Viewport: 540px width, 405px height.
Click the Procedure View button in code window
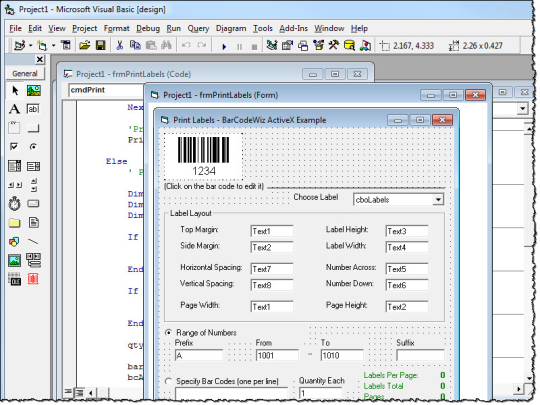coord(68,392)
